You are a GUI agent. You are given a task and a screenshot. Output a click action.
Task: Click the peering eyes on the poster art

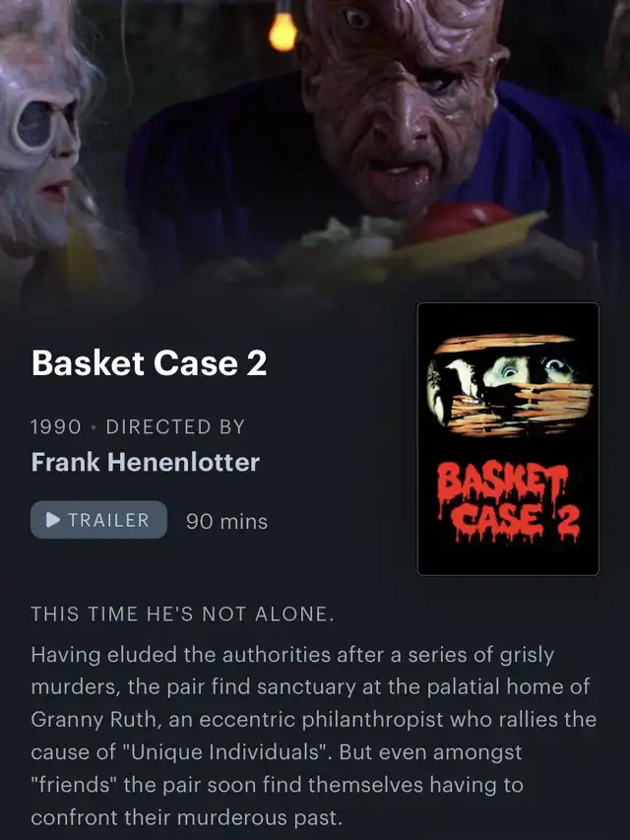point(531,368)
